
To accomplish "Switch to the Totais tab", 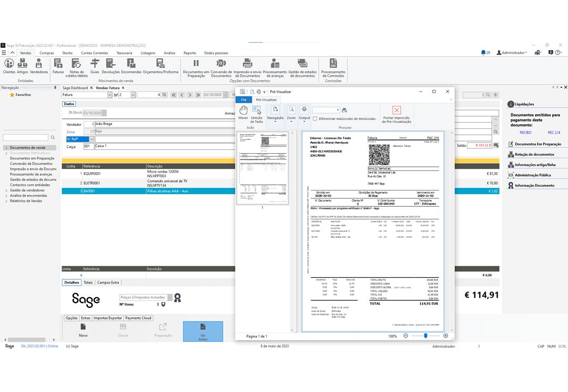I will pyautogui.click(x=88, y=283).
